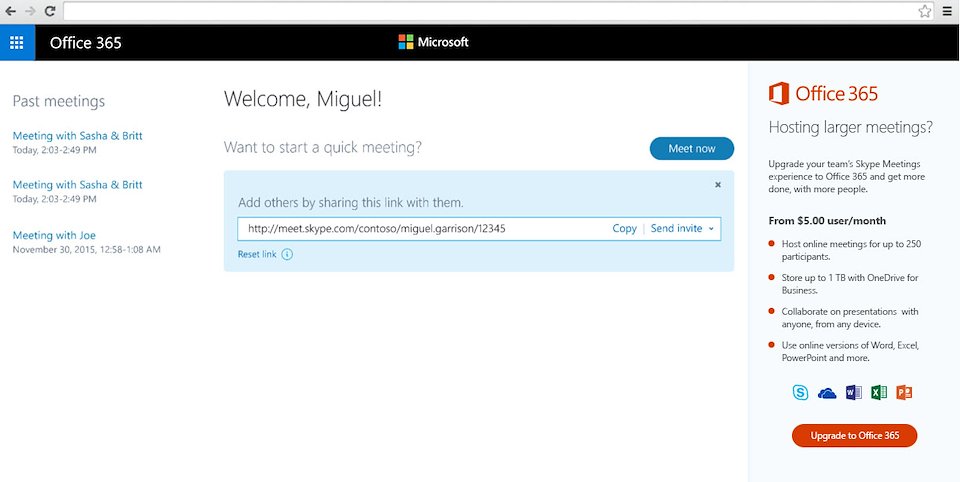Copy the meeting link
960x482 pixels.
coord(624,228)
